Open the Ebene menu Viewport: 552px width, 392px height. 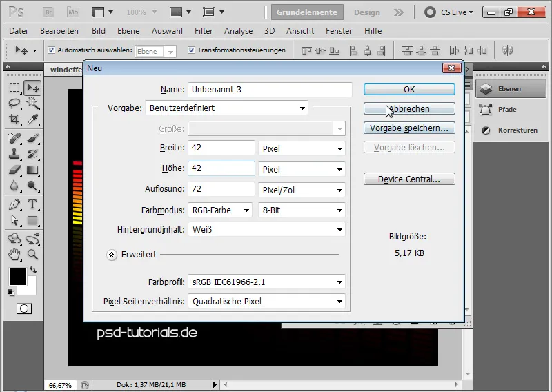(128, 31)
